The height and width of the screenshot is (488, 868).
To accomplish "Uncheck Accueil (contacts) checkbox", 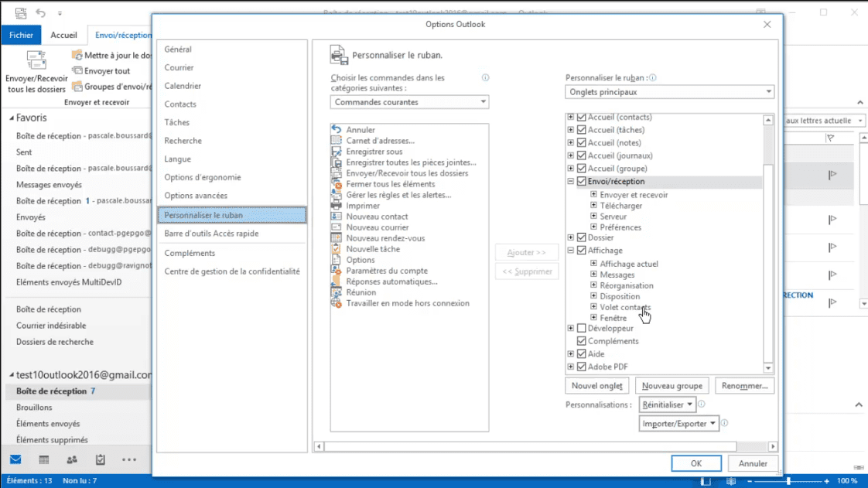I will point(581,117).
